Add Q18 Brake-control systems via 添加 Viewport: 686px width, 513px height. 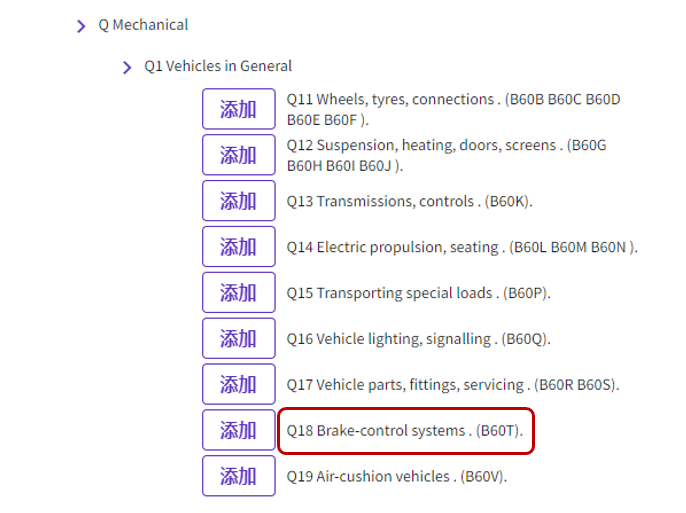[238, 431]
